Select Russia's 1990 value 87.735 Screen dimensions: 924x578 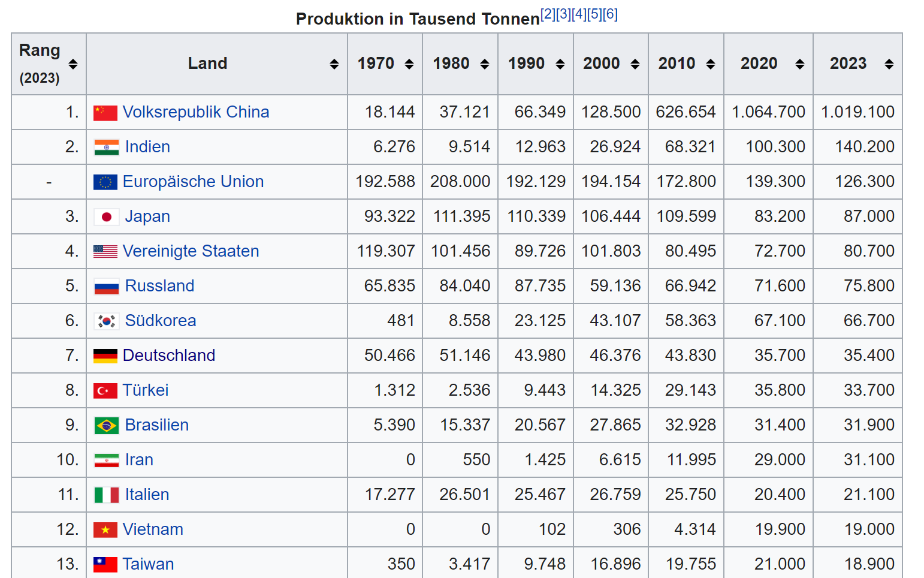(540, 286)
